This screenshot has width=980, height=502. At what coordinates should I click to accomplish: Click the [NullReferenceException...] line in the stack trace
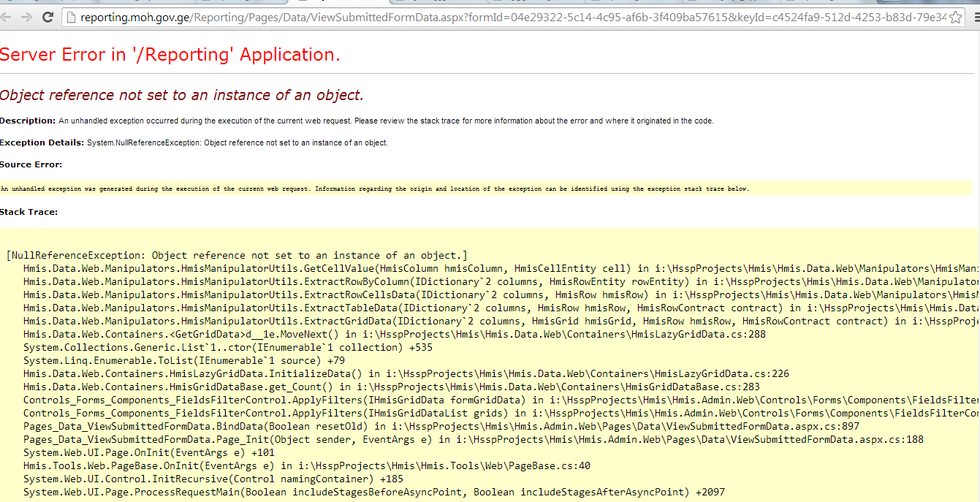(x=236, y=255)
